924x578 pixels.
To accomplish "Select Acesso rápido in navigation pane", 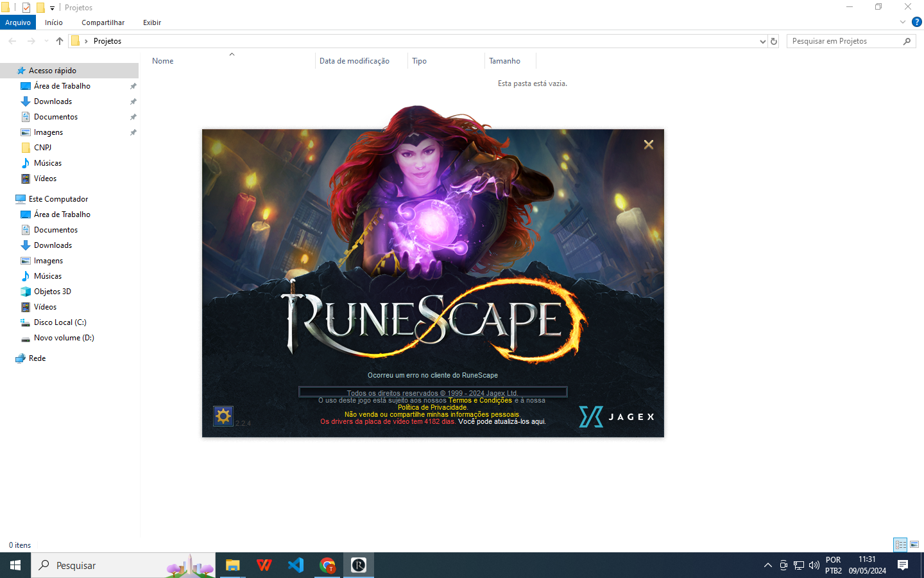I will [x=69, y=71].
